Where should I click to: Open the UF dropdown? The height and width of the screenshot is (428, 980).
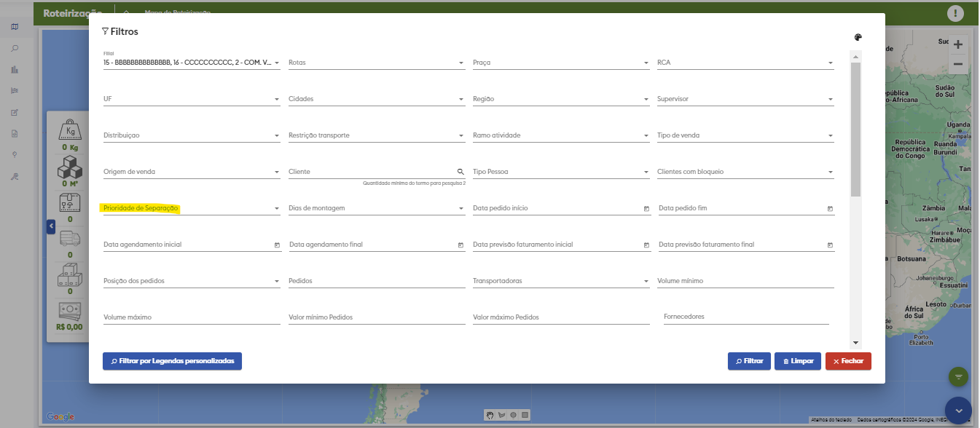point(192,99)
